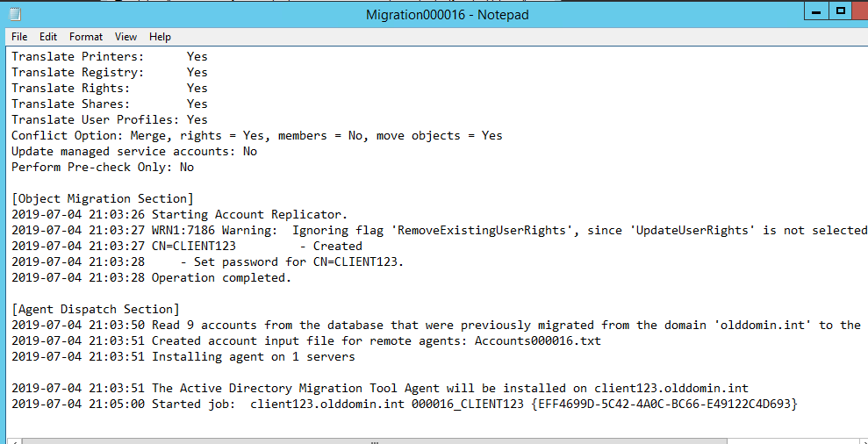Open the Edit menu
Screen dimensions: 868x444
pos(48,37)
